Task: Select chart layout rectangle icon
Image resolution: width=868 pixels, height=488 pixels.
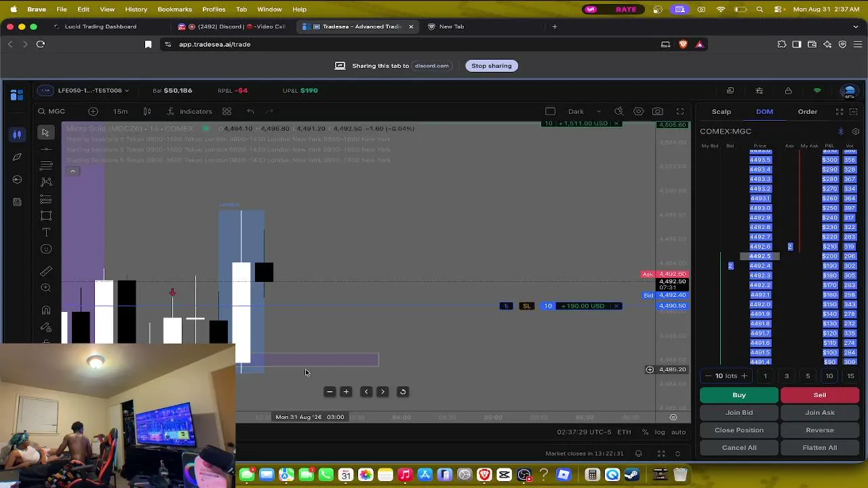Action: (551, 111)
